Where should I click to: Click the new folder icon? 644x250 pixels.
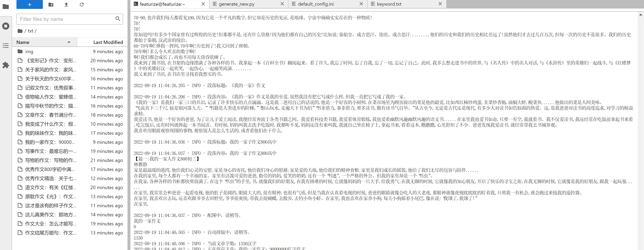click(51, 4)
